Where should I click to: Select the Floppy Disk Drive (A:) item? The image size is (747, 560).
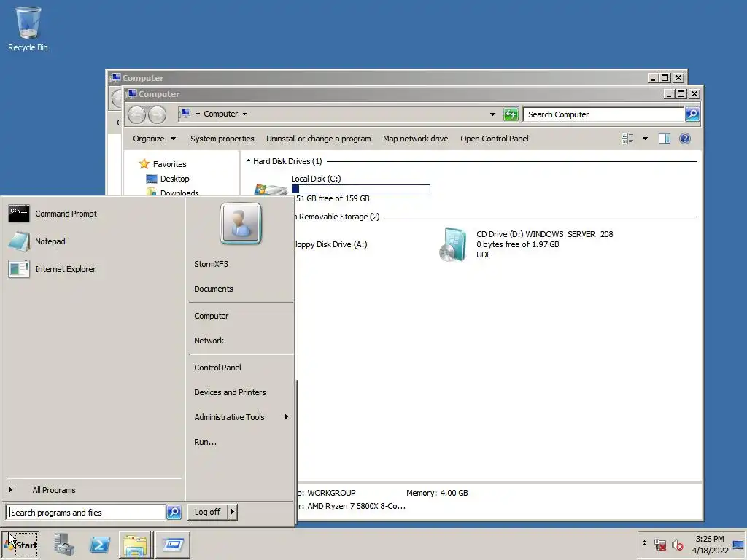point(331,244)
